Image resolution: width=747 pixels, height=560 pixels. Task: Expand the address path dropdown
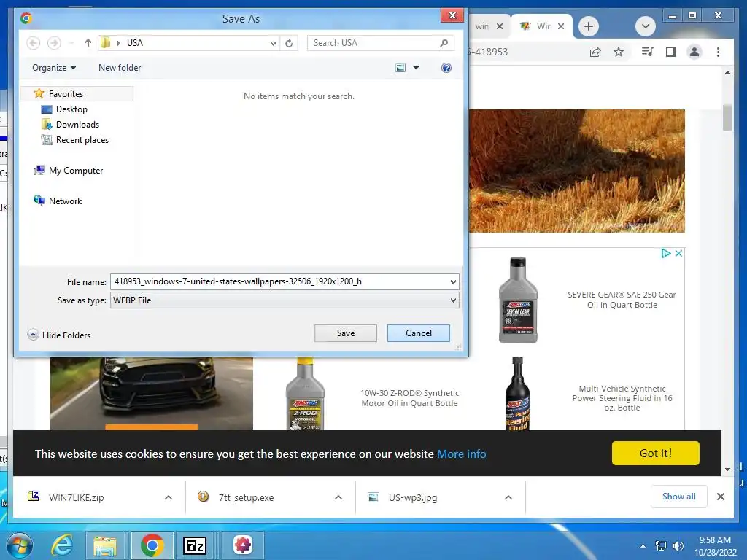coord(273,43)
